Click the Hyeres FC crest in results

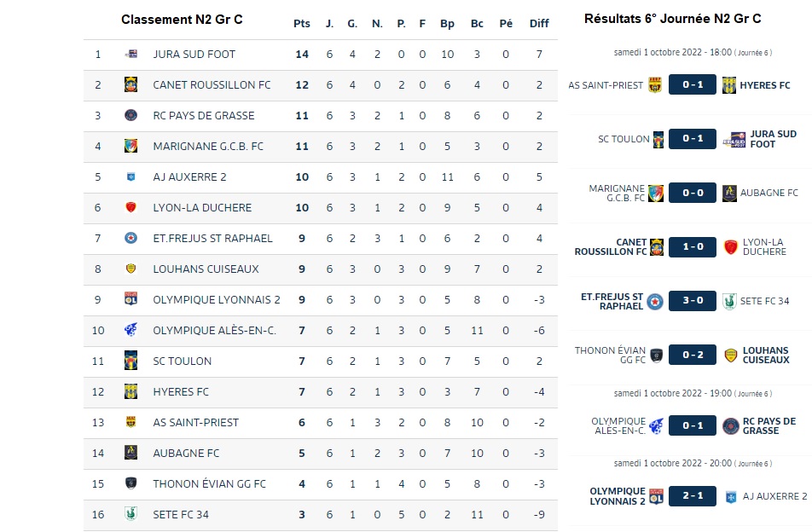point(729,85)
